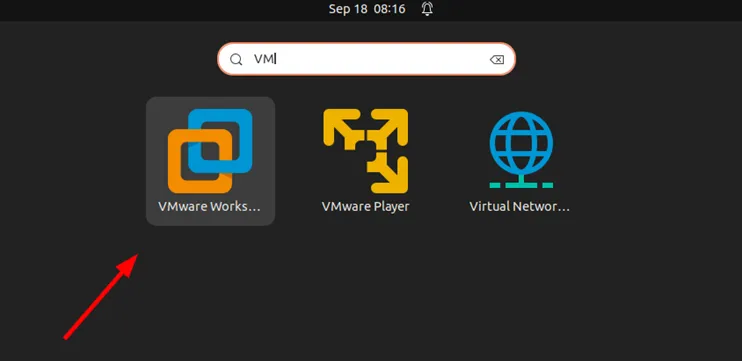742x361 pixels.
Task: Open the VMware Player app icon
Action: tap(365, 151)
